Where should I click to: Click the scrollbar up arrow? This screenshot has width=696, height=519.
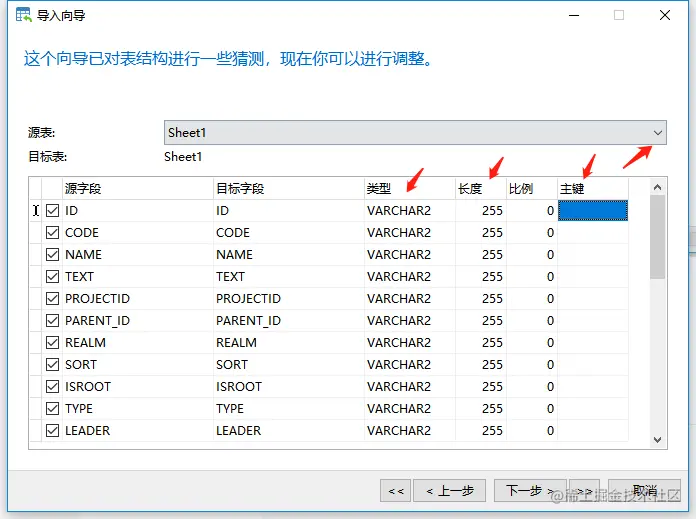(658, 187)
